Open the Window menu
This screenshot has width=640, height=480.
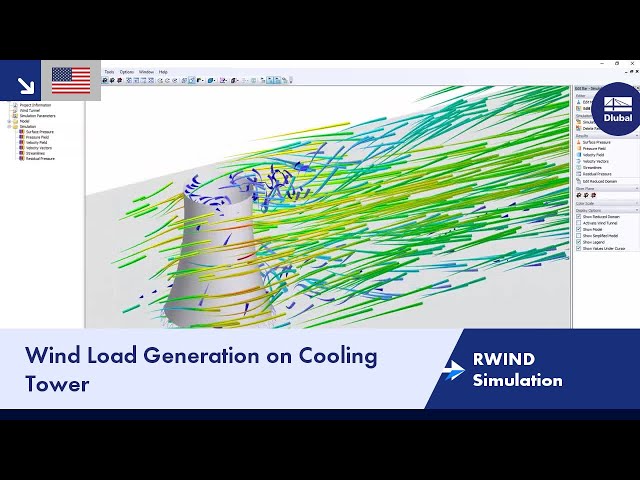pos(146,72)
